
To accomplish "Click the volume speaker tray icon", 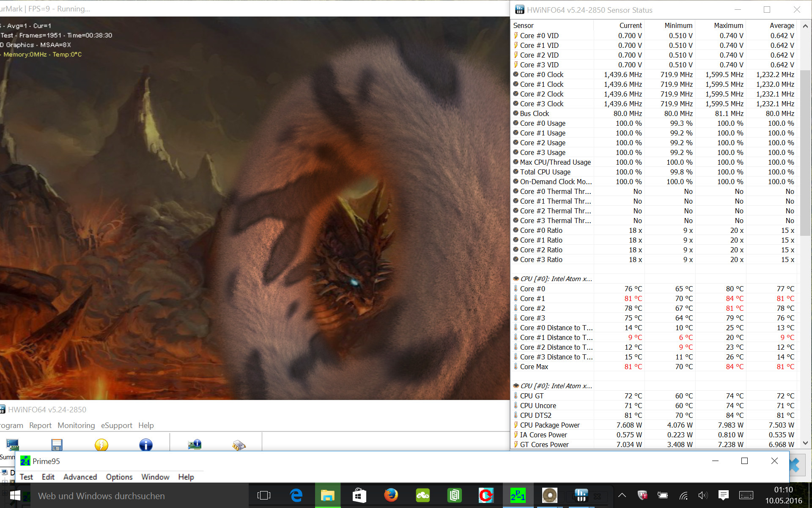I will [703, 495].
